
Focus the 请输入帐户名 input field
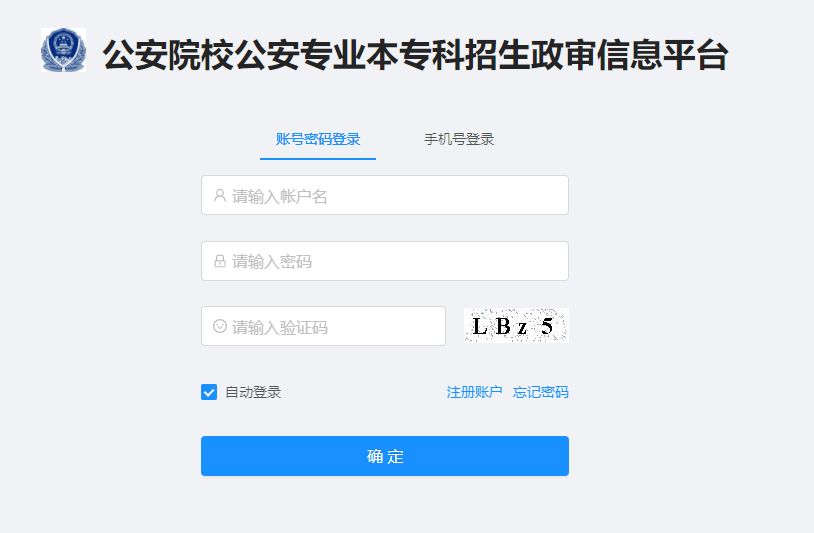click(x=395, y=196)
